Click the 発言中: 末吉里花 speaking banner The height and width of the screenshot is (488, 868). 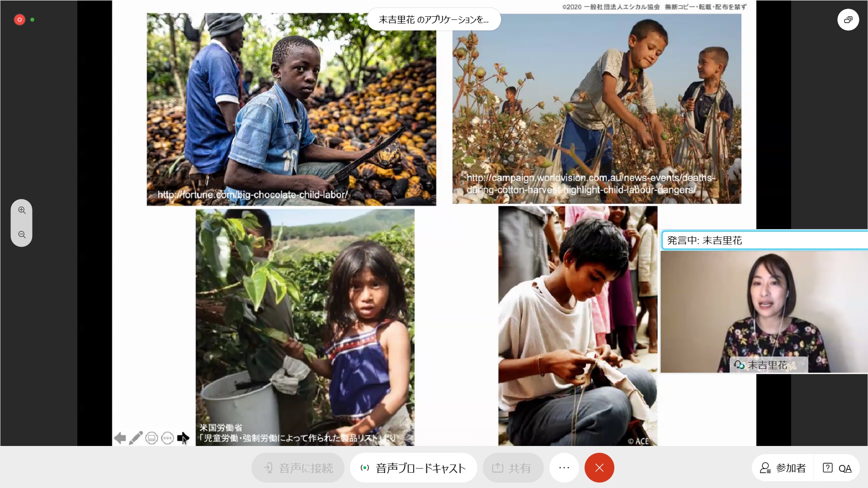[x=764, y=240]
